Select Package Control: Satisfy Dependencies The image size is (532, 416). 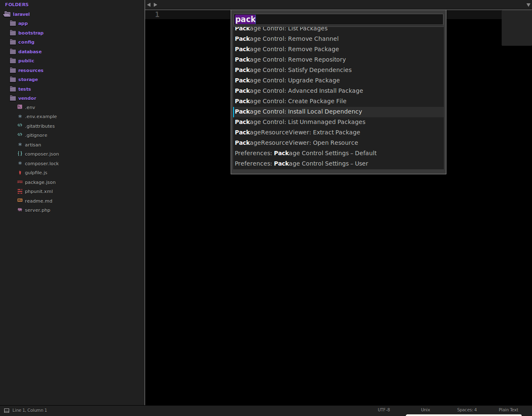(338, 70)
